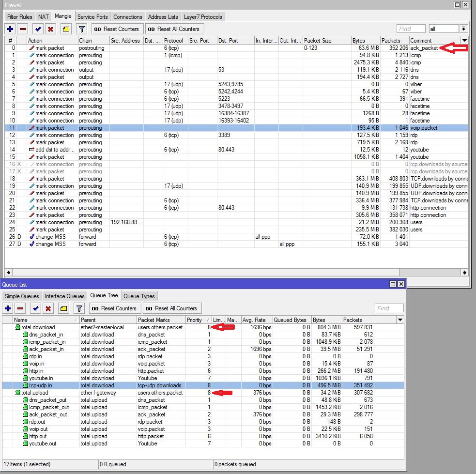The width and height of the screenshot is (476, 474).
Task: Maximize the Queue List window
Action: 393,284
